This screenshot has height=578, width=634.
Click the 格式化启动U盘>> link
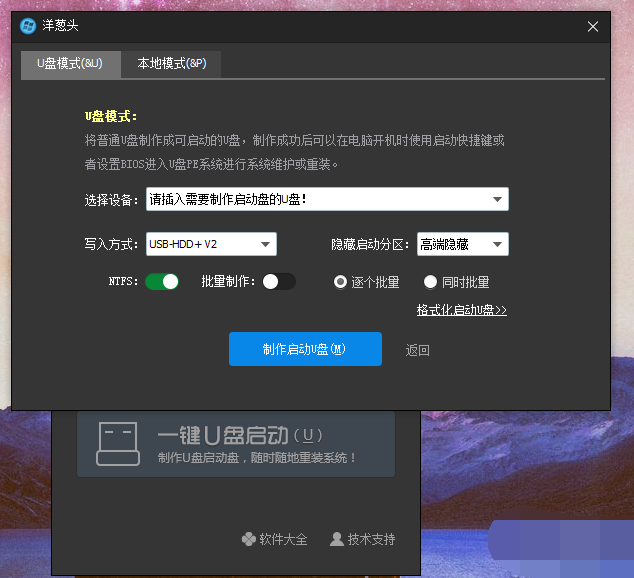[x=462, y=310]
